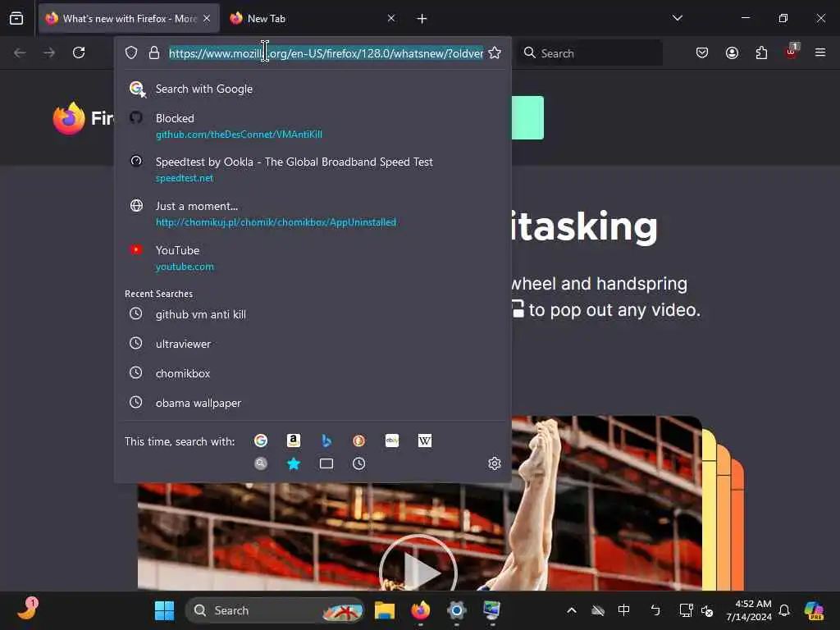Choose recent search ultraviewer
Viewport: 840px width, 630px height.
[313, 344]
